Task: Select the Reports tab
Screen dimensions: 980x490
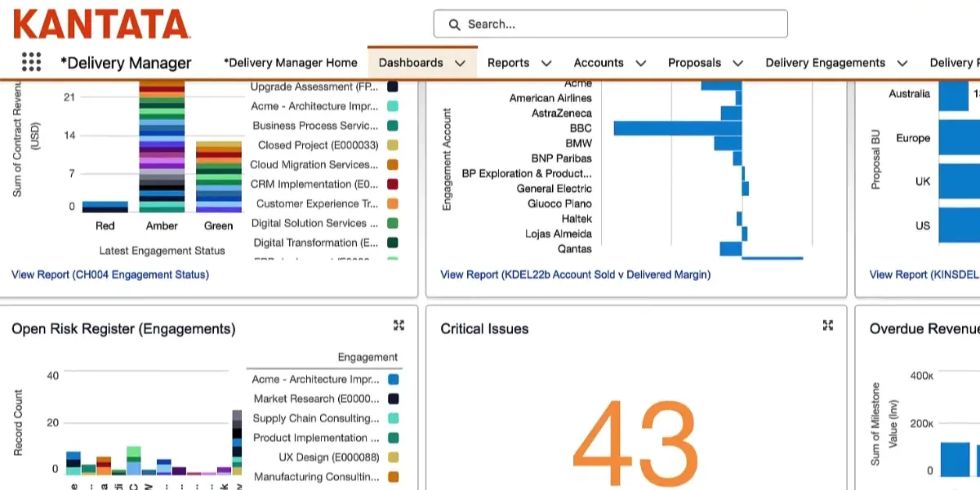Action: (x=508, y=62)
